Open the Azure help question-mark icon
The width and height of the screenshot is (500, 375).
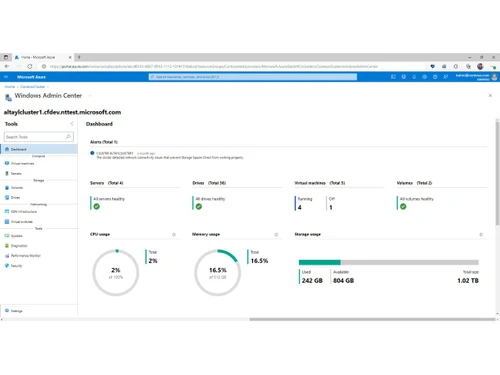point(435,77)
